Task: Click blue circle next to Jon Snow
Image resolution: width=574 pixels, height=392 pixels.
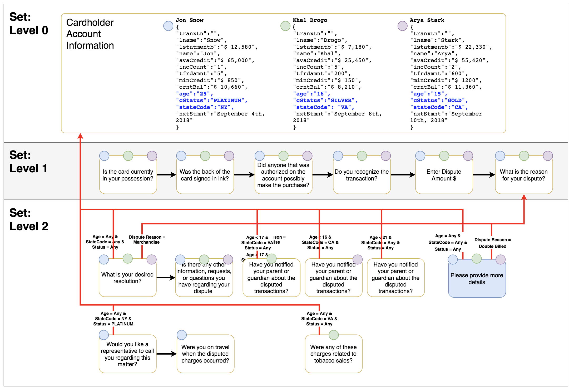Action: [x=168, y=26]
